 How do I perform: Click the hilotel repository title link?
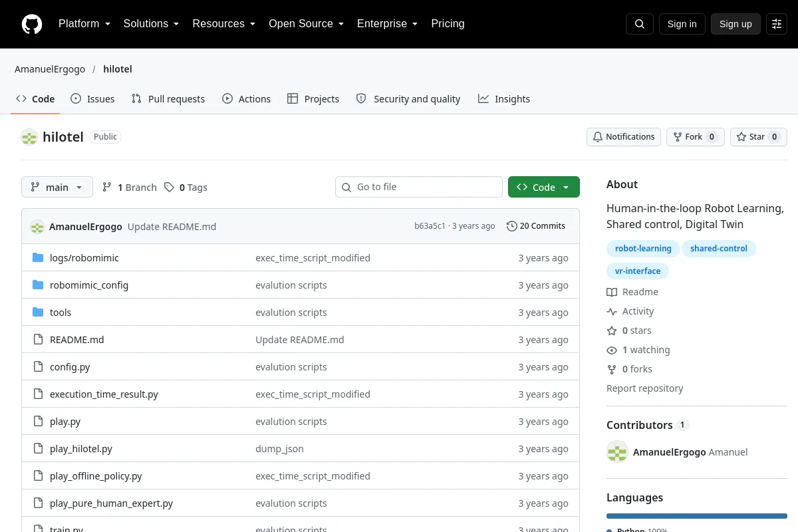[x=63, y=137]
